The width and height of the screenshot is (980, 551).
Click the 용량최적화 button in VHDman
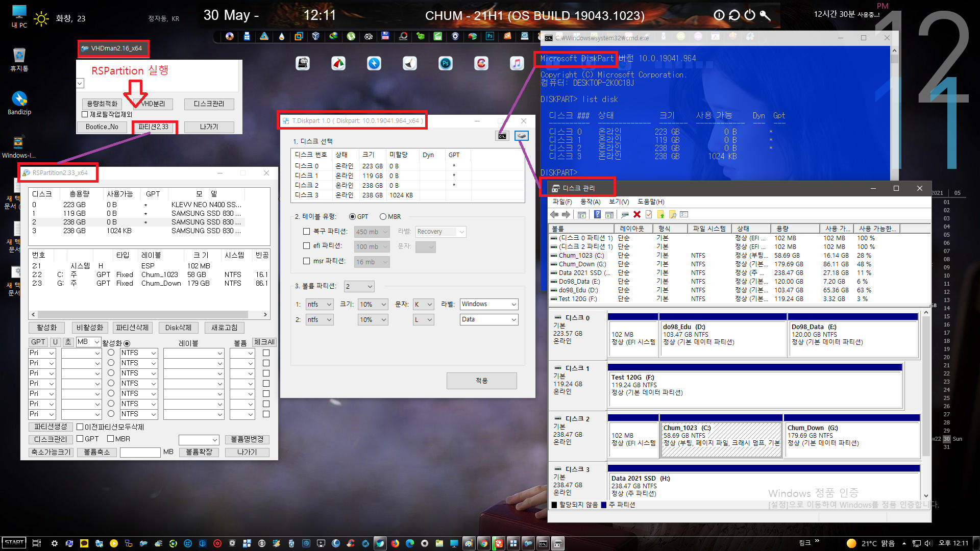[x=102, y=104]
